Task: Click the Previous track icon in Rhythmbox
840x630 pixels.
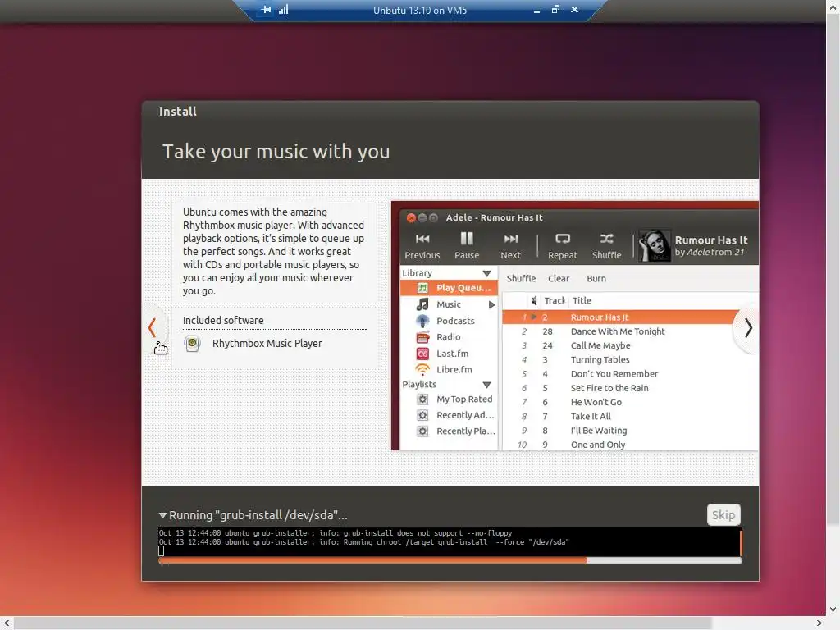Action: point(422,239)
